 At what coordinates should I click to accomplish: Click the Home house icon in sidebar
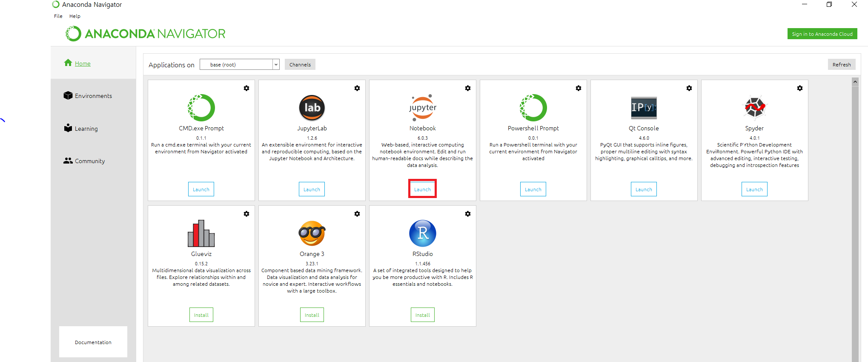(68, 63)
